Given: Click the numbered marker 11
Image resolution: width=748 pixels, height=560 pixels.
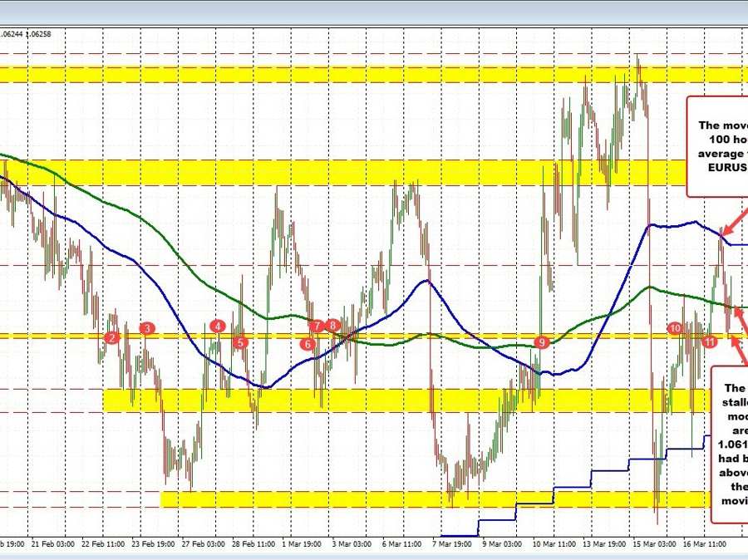Looking at the screenshot, I should click(x=710, y=341).
